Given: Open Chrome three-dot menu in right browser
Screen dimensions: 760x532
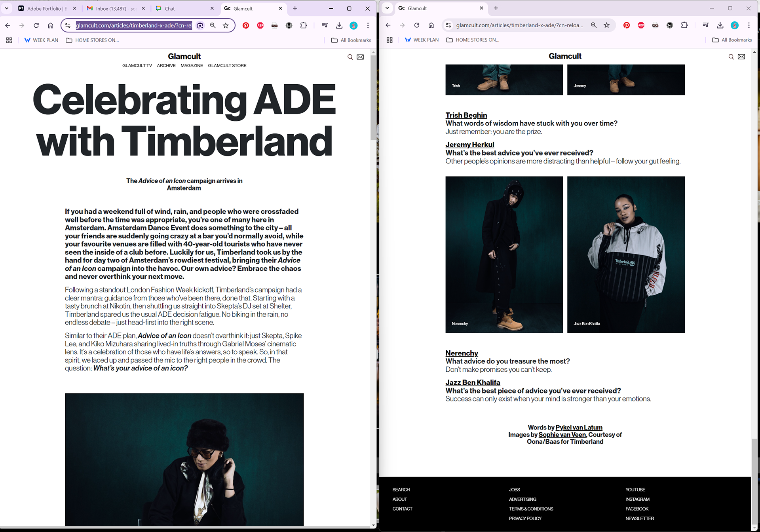Looking at the screenshot, I should 749,25.
